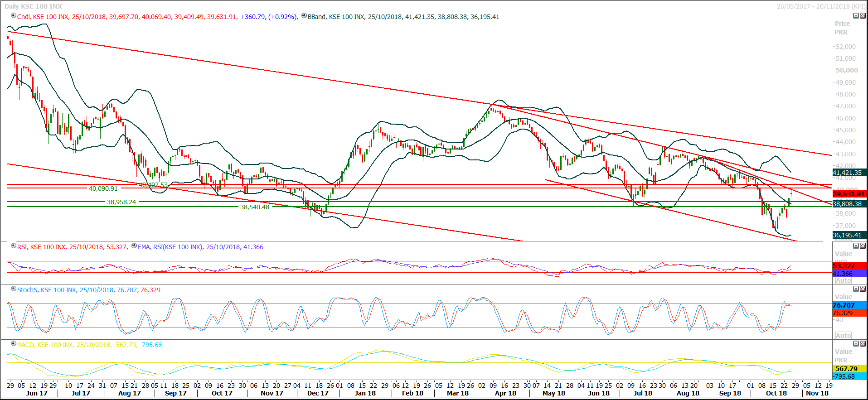Click the clock icon beside the Cndl series label
Viewport: 868px width, 400px height.
point(14,16)
